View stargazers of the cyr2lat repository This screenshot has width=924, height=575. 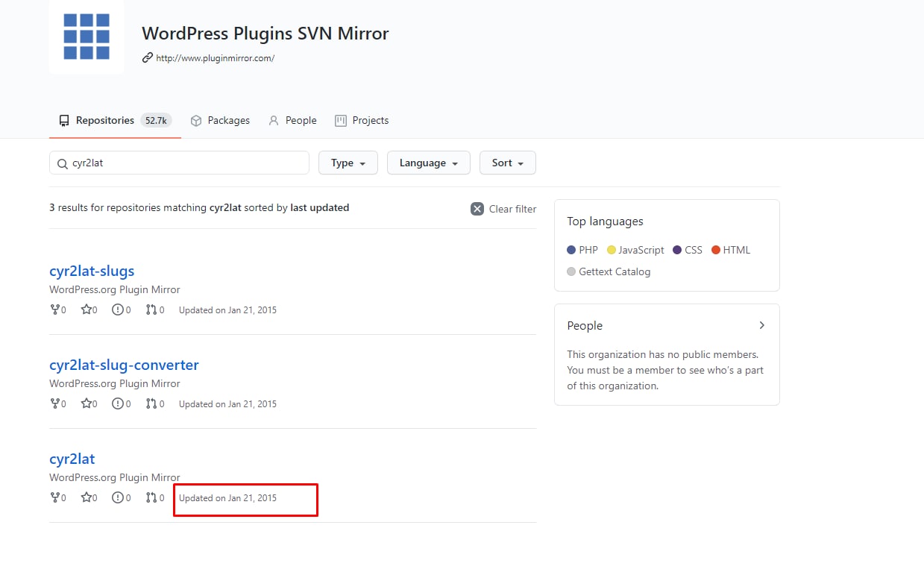pyautogui.click(x=89, y=498)
